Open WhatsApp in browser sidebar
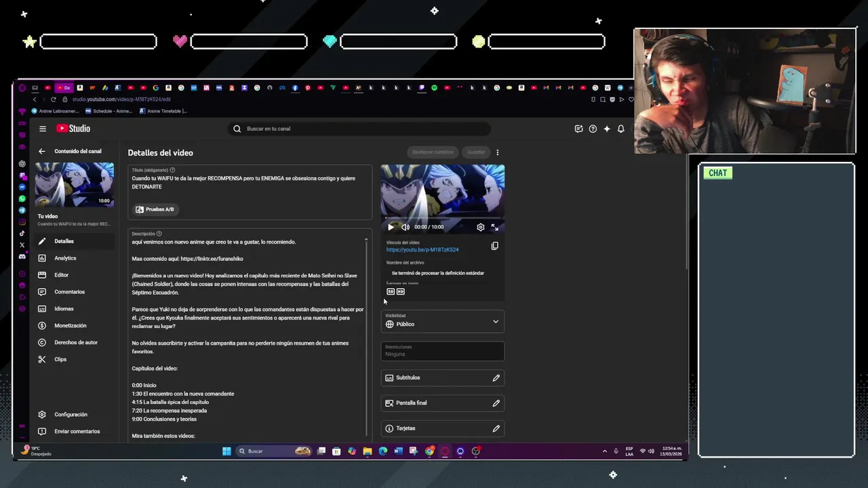Viewport: 868px width, 488px height. click(x=22, y=199)
